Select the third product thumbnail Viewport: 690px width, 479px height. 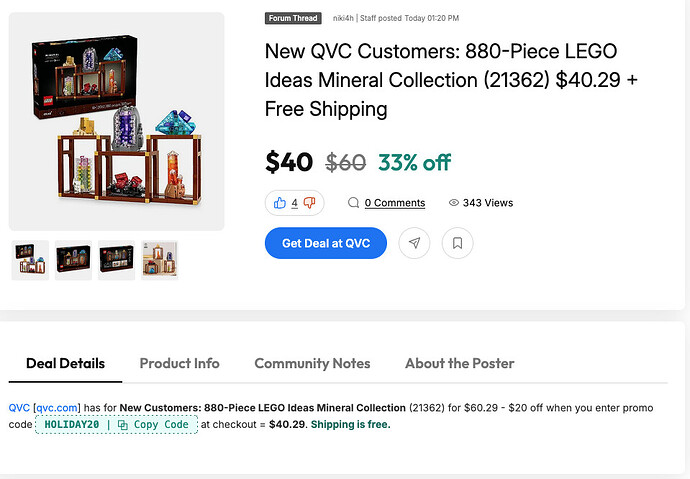click(116, 260)
